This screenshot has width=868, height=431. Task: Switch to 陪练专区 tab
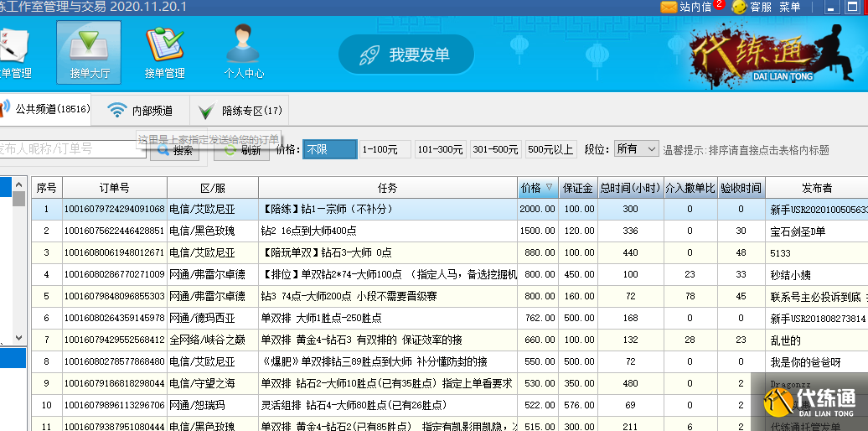[241, 111]
